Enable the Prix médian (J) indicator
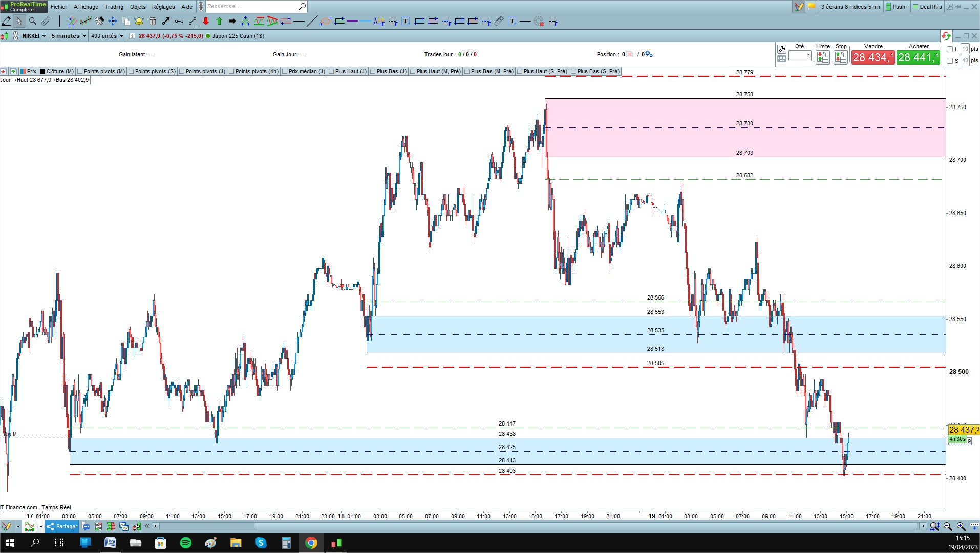 (x=285, y=71)
